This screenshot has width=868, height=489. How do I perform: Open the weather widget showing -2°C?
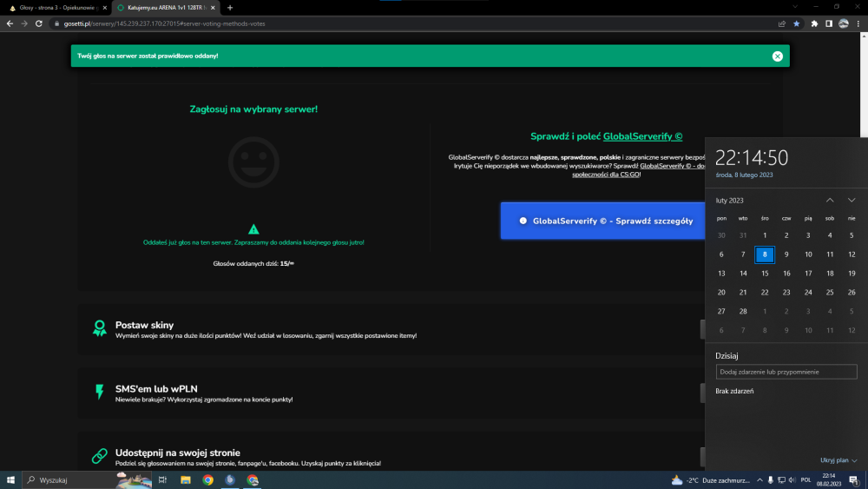(x=710, y=480)
